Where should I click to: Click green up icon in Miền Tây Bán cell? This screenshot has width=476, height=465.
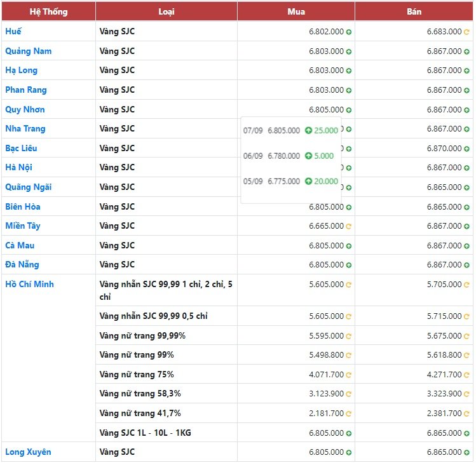point(466,226)
